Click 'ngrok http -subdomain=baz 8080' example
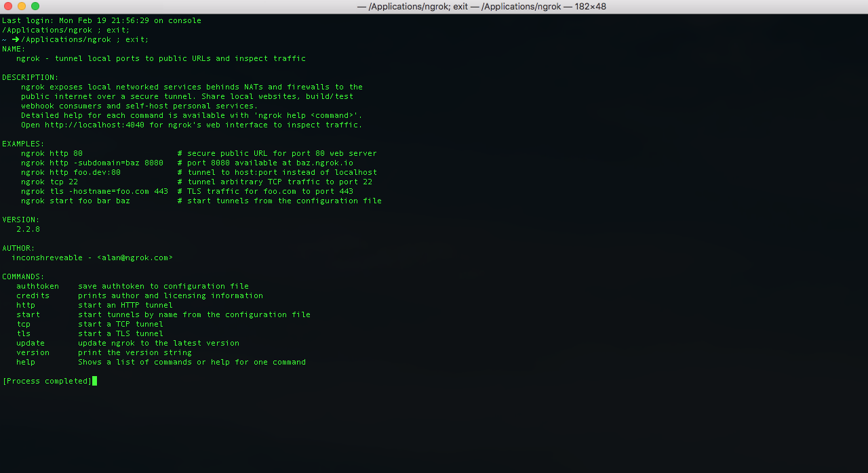 click(92, 163)
